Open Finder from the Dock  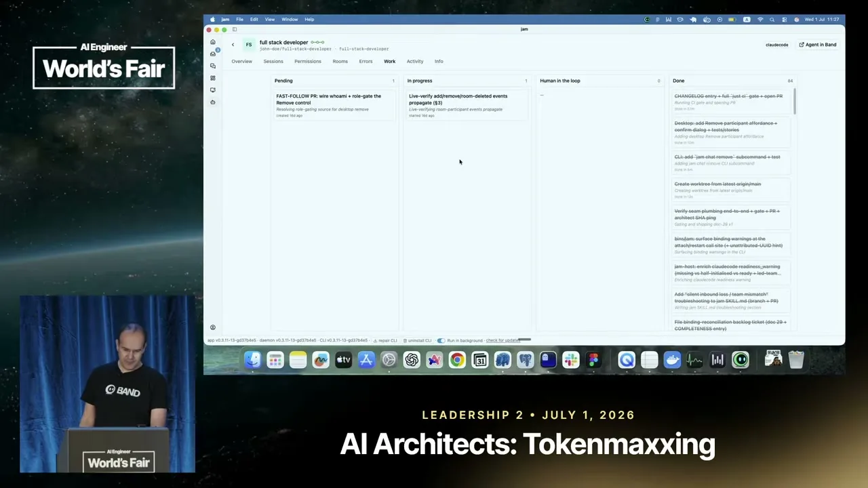coord(252,360)
